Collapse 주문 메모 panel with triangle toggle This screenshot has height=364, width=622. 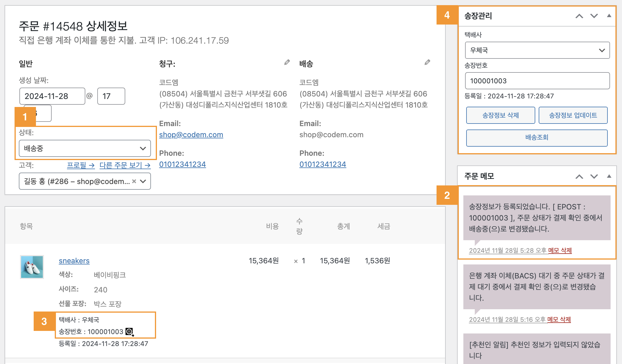click(609, 176)
